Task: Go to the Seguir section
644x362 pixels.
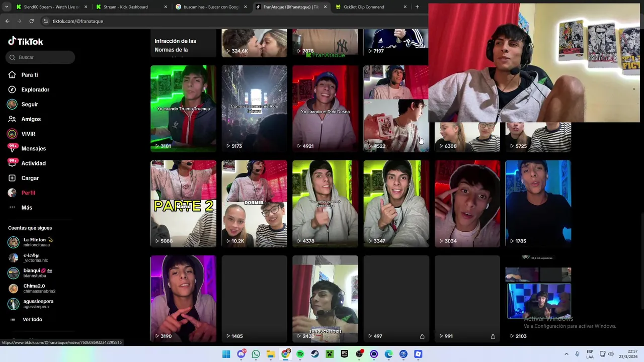Action: [29, 104]
